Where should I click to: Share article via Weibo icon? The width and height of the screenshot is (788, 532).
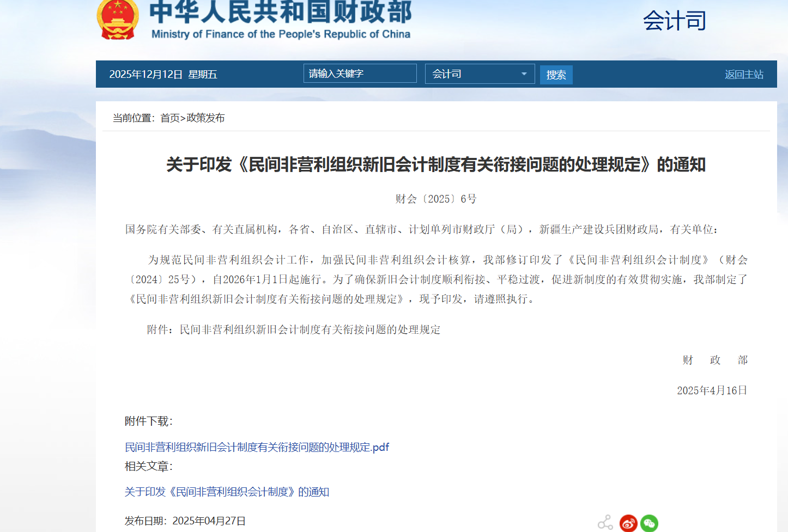click(628, 523)
